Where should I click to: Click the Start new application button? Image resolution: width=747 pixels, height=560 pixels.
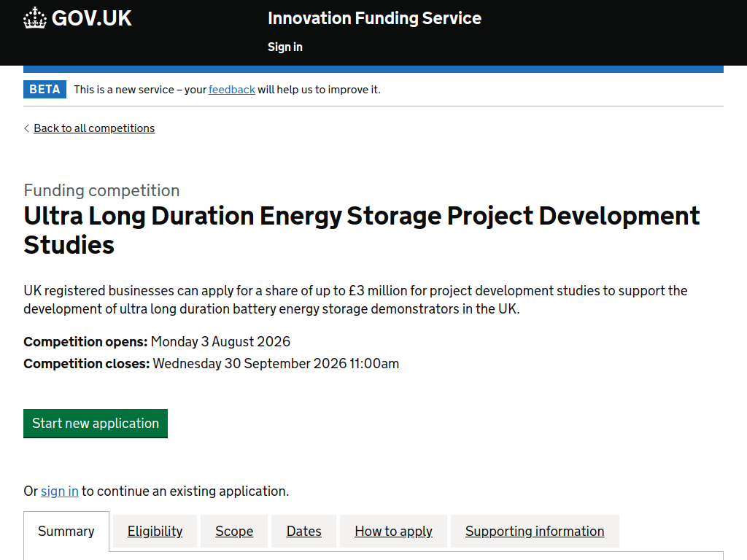pos(96,424)
